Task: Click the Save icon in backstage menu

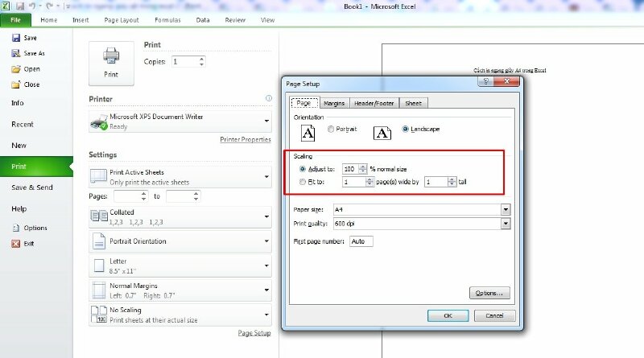Action: 16,38
